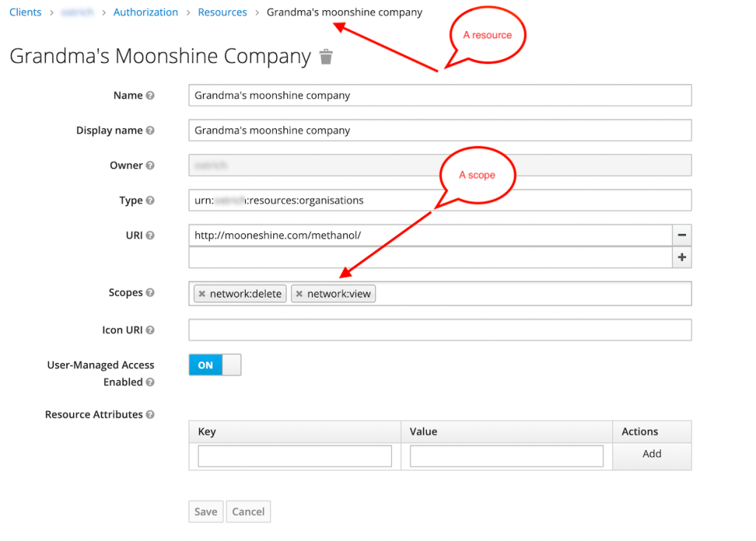Click help icon beside Type label
The image size is (756, 541).
(x=151, y=201)
